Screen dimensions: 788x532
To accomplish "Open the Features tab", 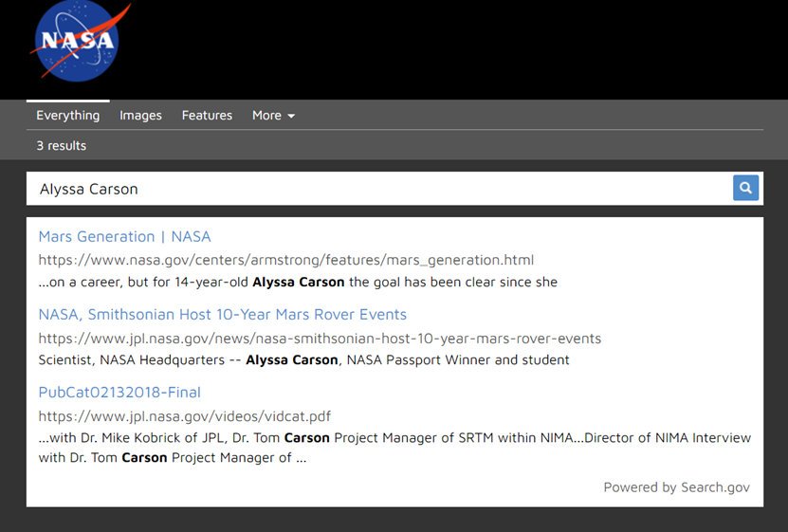I will [x=207, y=116].
